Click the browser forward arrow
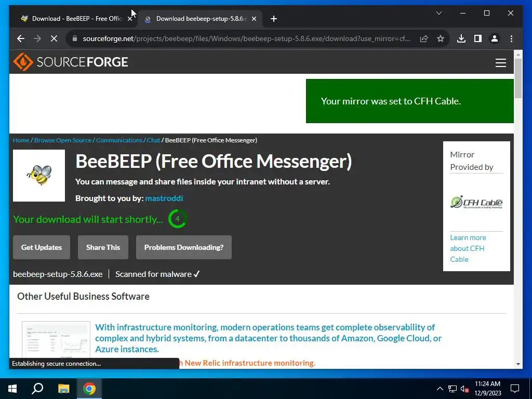 click(37, 38)
